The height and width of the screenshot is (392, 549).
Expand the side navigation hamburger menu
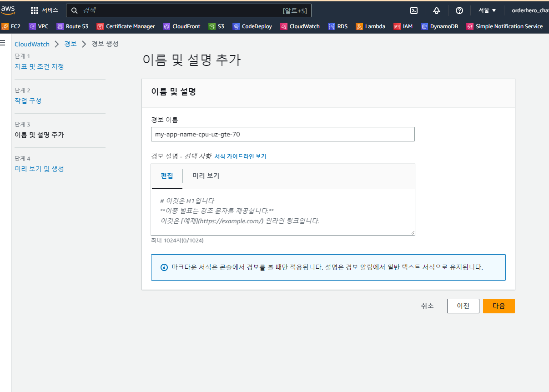pos(3,43)
